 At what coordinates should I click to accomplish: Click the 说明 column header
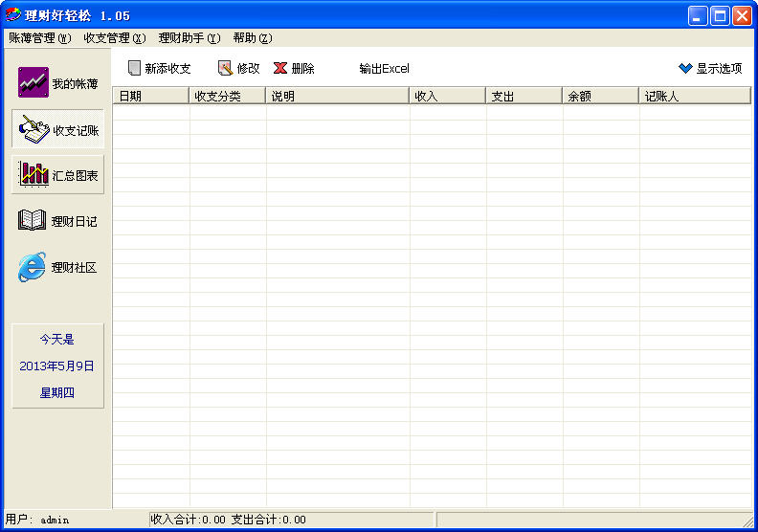tap(338, 96)
